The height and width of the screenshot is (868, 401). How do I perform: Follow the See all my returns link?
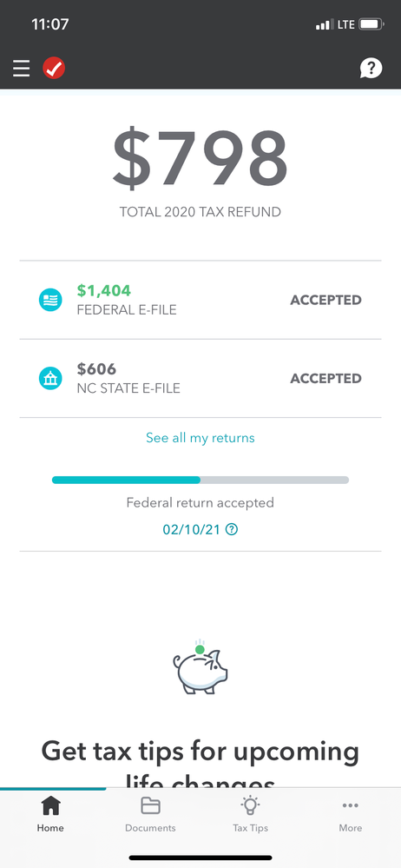click(200, 438)
